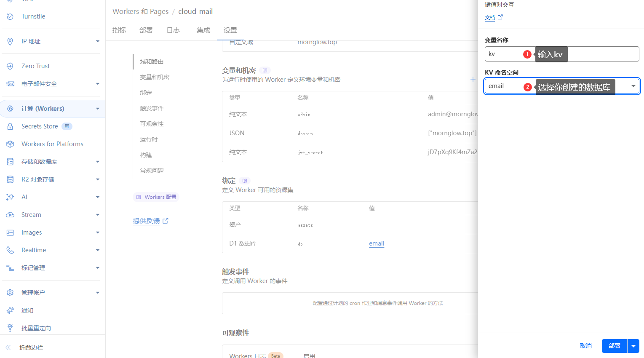This screenshot has width=644, height=358.
Task: Open the 提供反馈 feedback link
Action: coord(146,221)
